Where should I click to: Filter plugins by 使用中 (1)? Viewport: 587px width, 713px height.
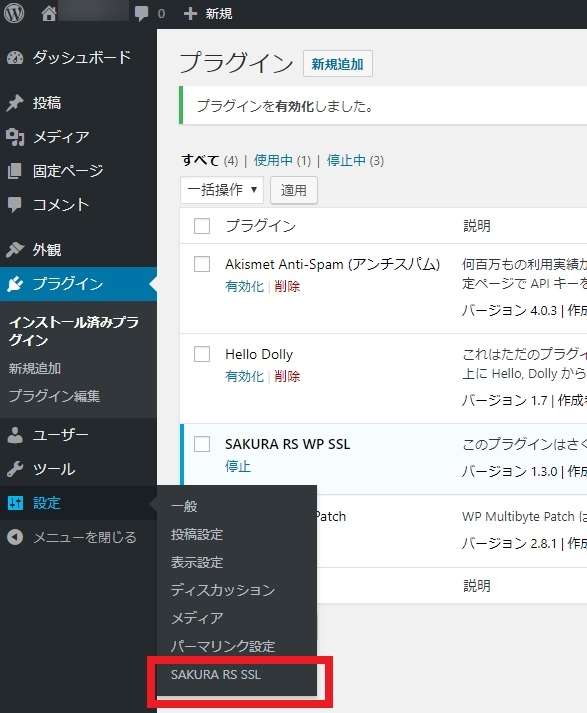[282, 160]
